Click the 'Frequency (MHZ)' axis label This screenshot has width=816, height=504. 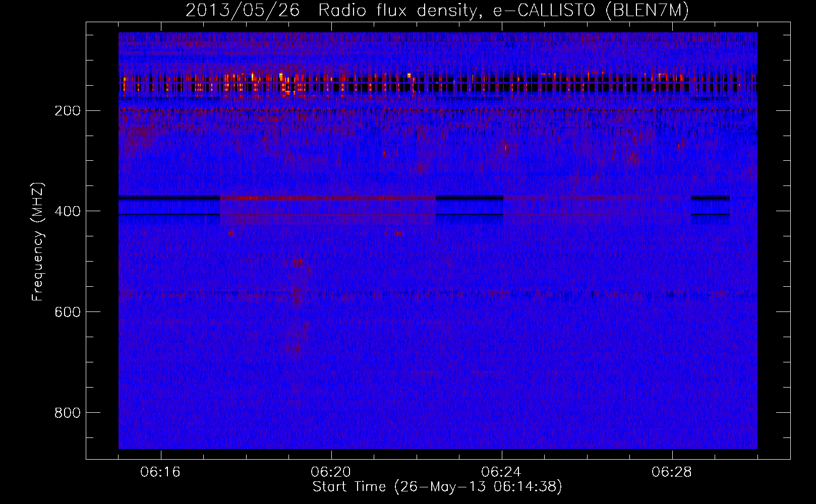point(38,242)
